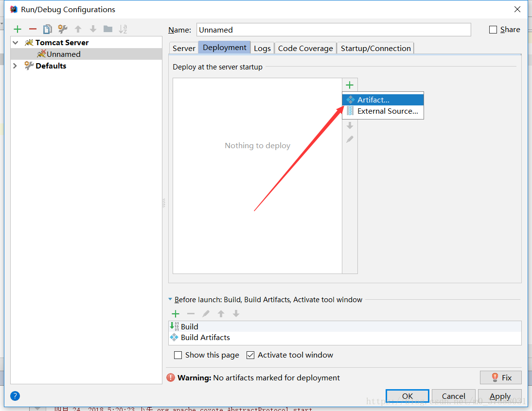Viewport: 532px width, 411px height.
Task: Remove configuration with red minus icon
Action: [33, 29]
